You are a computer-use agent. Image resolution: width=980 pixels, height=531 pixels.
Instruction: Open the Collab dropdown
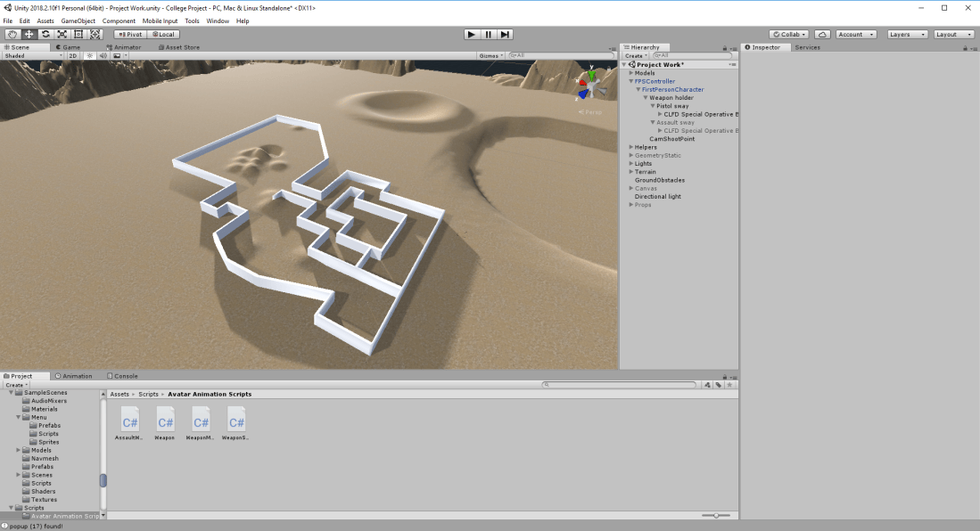click(789, 35)
